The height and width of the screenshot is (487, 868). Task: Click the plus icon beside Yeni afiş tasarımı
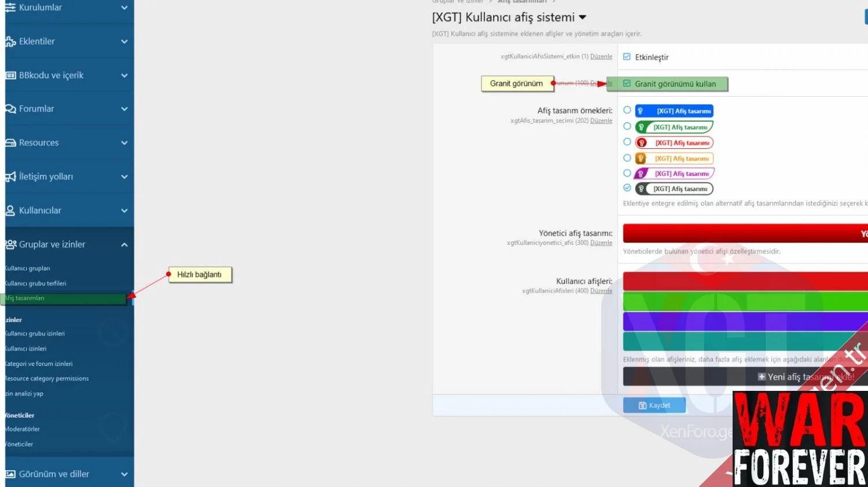pos(762,377)
